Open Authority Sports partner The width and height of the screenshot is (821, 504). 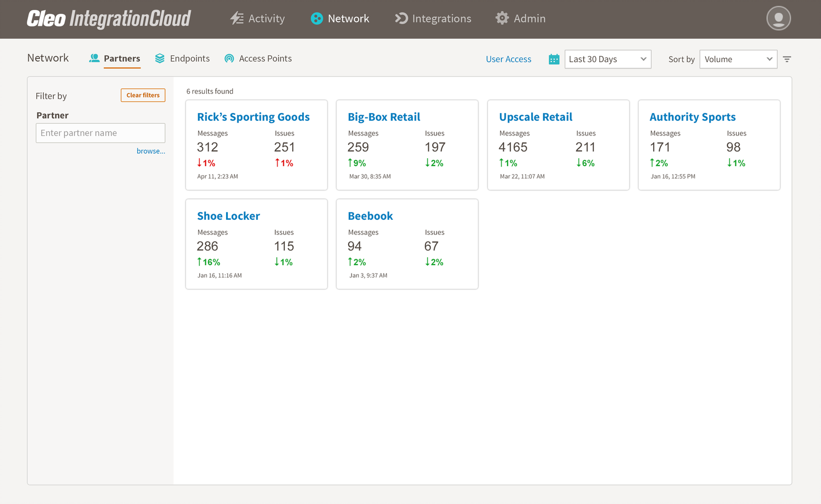[692, 117]
